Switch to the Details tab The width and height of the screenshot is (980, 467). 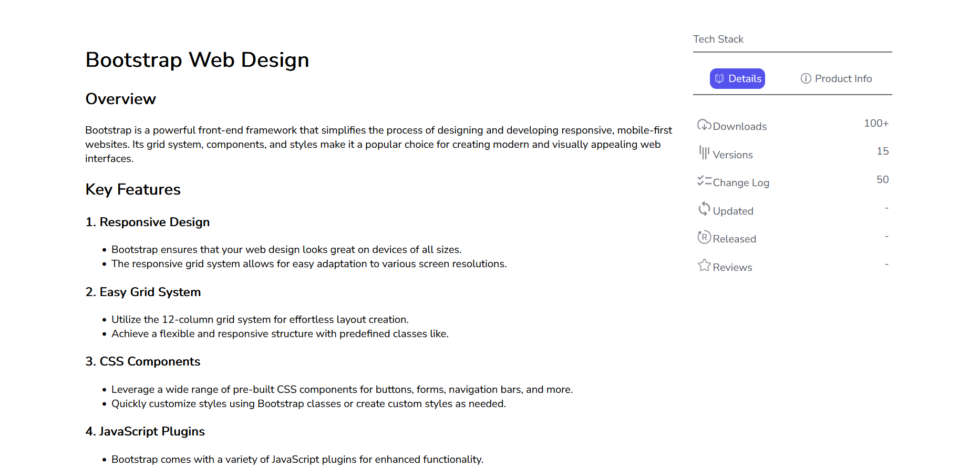tap(737, 79)
